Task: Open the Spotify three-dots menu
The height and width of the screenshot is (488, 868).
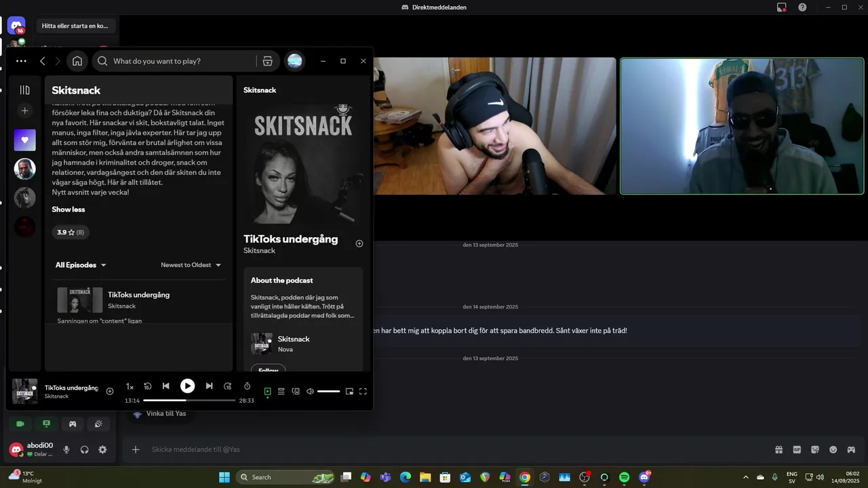Action: (21, 61)
